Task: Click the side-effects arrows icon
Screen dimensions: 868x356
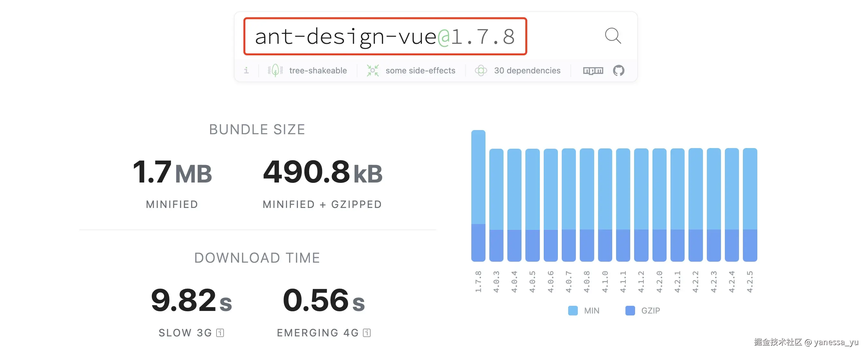Action: click(x=373, y=70)
